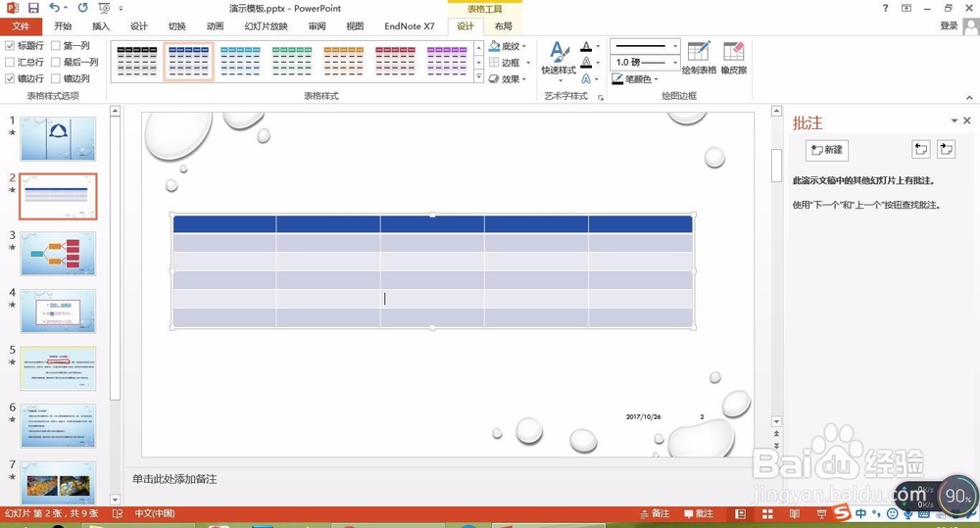The image size is (980, 528).
Task: Switch to the 插入 (Insert) tab
Action: tap(101, 26)
